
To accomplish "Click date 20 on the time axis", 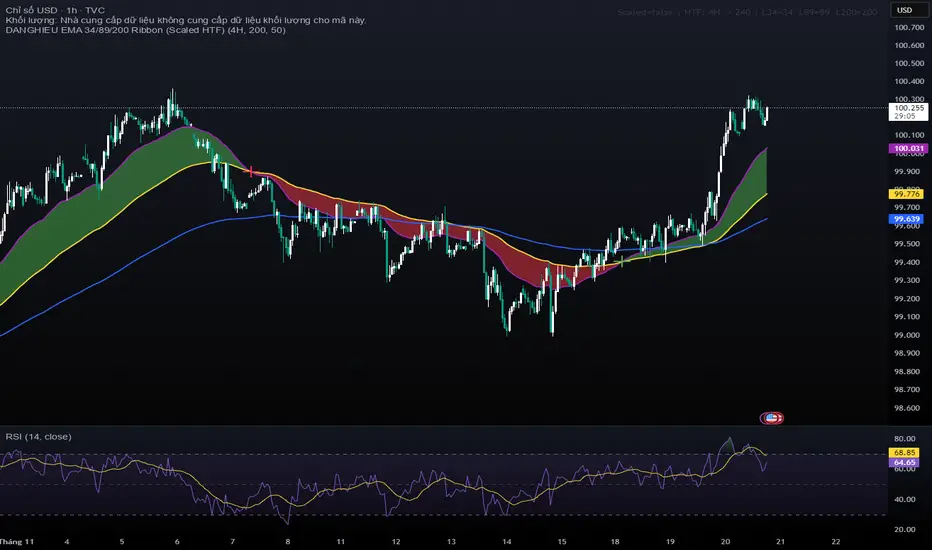I will (x=725, y=539).
